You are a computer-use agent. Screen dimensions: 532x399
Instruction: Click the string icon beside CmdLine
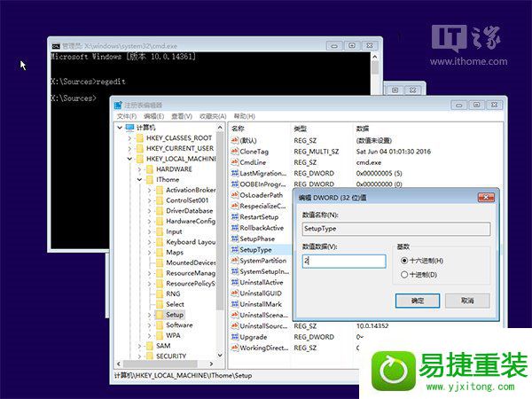click(x=234, y=162)
